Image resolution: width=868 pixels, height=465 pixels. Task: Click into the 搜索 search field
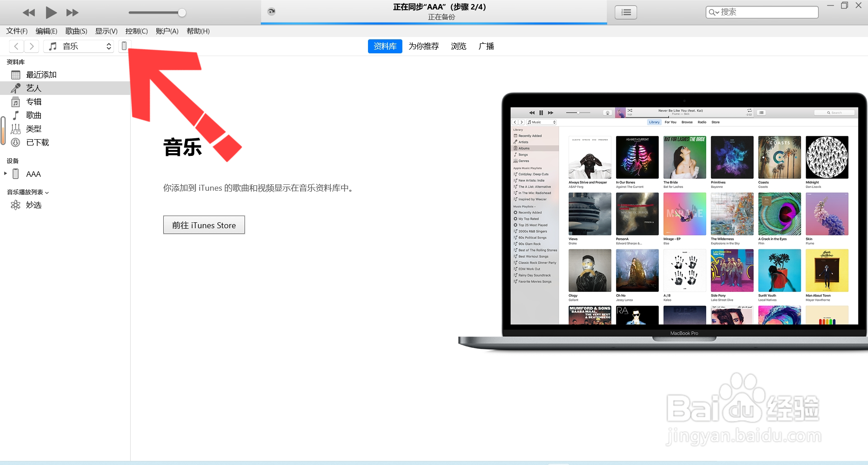(762, 12)
